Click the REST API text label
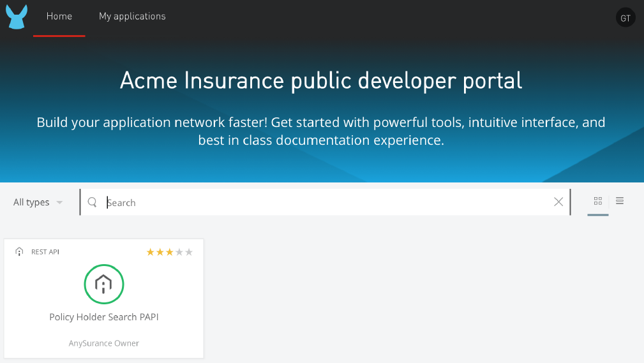644x363 pixels. click(45, 252)
